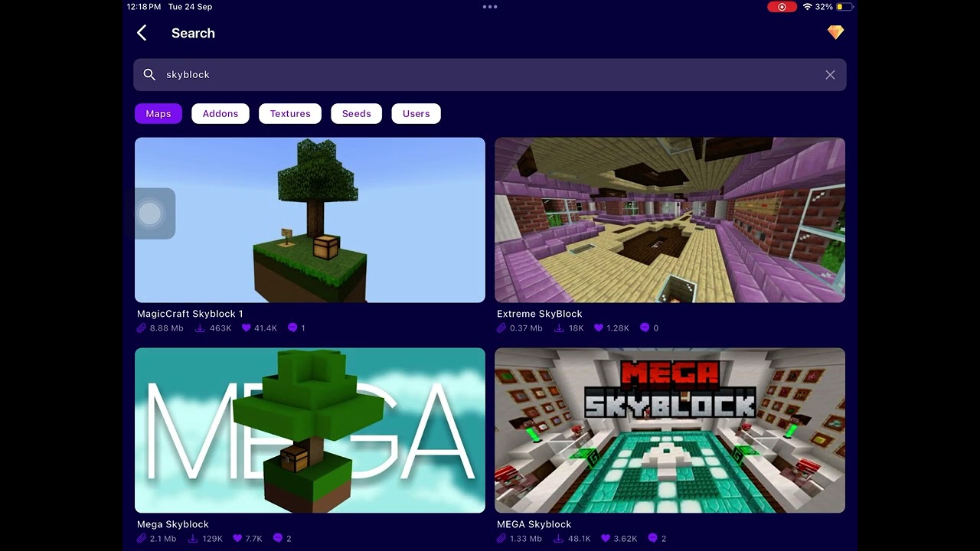The image size is (980, 551).
Task: Open MagicCraft Skyblock 1 thumbnail
Action: 310,220
